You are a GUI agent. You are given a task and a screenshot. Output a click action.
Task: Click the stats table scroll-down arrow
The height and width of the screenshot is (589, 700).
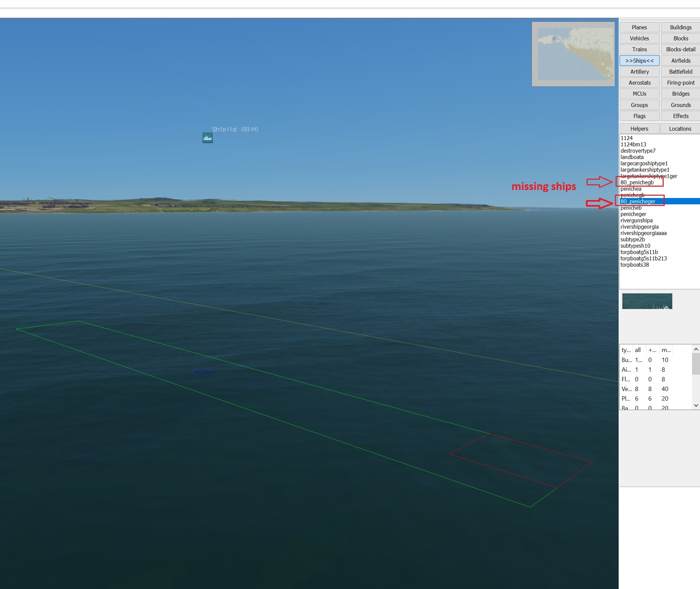pos(696,405)
